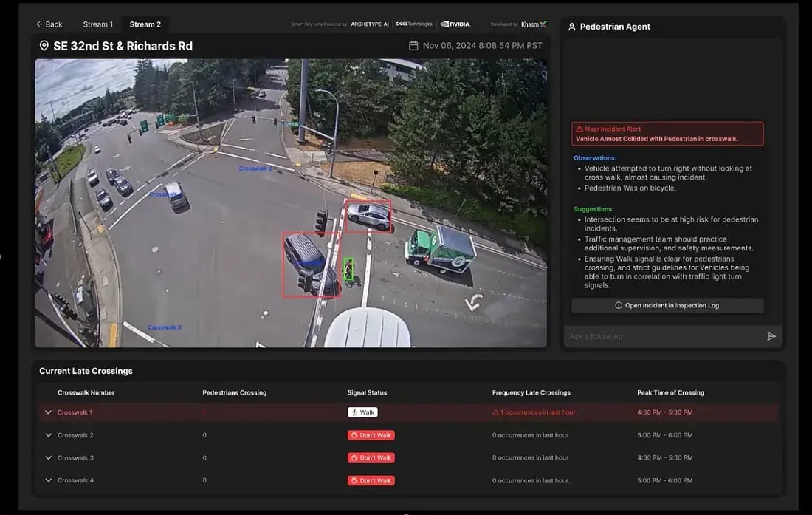Click the Near Incident Alert red banner
Screen dimensions: 812x515
tap(667, 134)
